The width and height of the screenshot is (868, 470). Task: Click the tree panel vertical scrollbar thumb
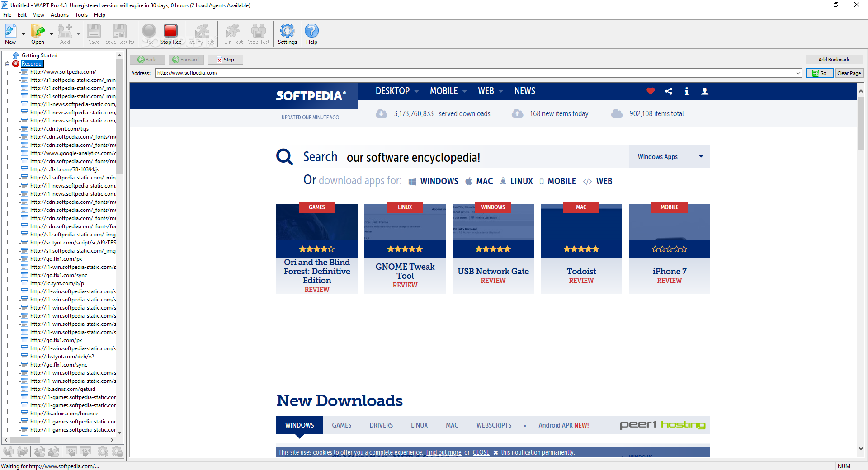pos(119,116)
